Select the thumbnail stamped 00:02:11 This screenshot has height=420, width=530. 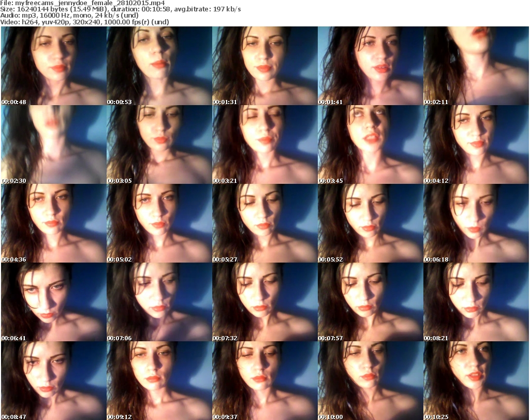click(x=476, y=66)
